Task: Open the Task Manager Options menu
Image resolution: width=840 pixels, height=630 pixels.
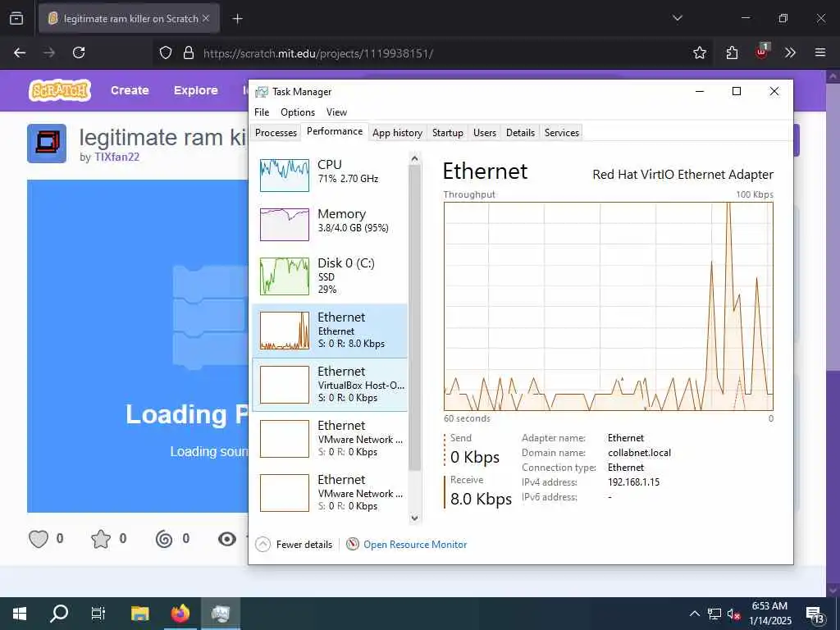Action: pos(298,112)
